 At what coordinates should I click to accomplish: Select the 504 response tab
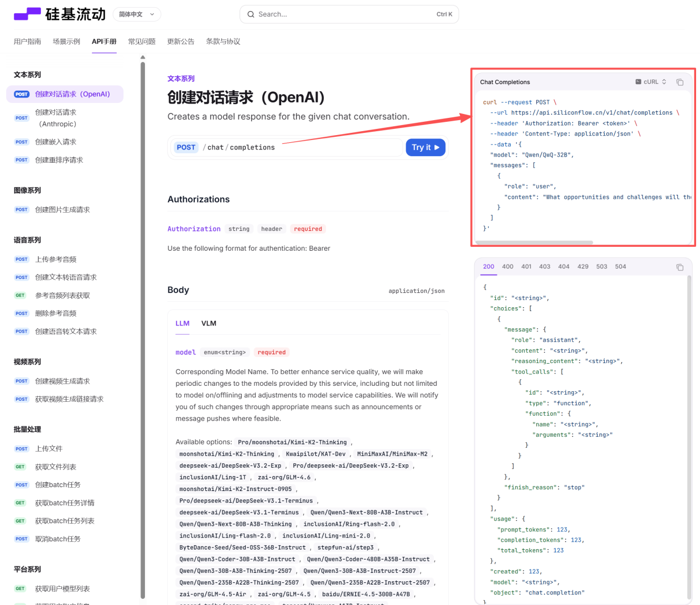[x=621, y=267]
